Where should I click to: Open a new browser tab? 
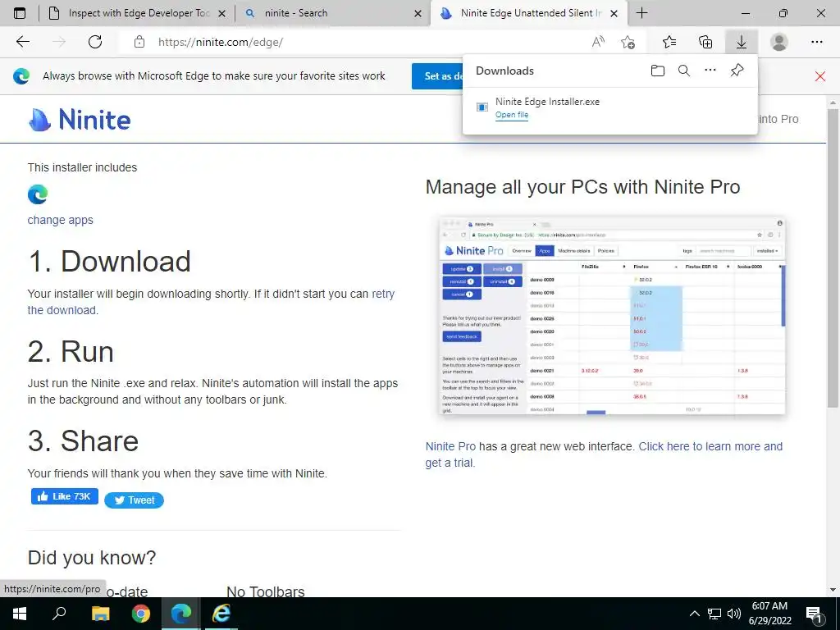pos(641,13)
